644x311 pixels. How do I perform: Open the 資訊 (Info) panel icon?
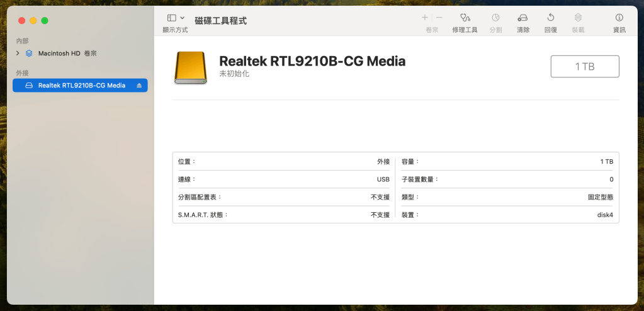pos(619,18)
